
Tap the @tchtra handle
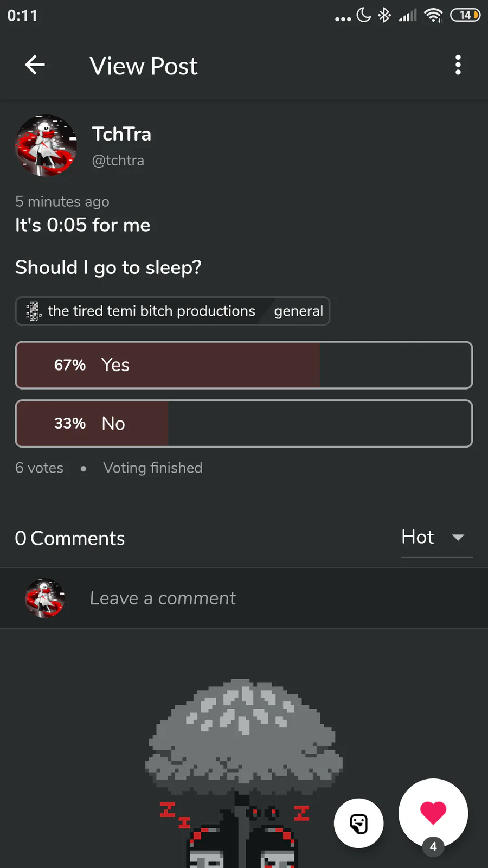click(x=118, y=161)
